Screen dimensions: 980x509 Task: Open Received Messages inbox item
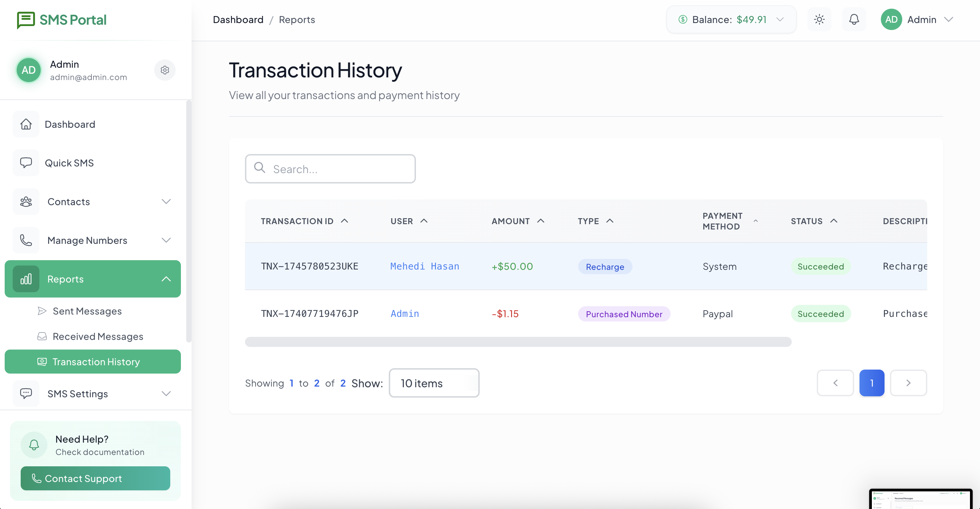(x=97, y=337)
